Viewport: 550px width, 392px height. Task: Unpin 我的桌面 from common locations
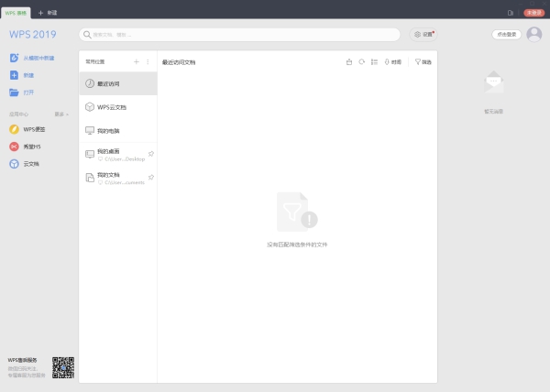[150, 154]
